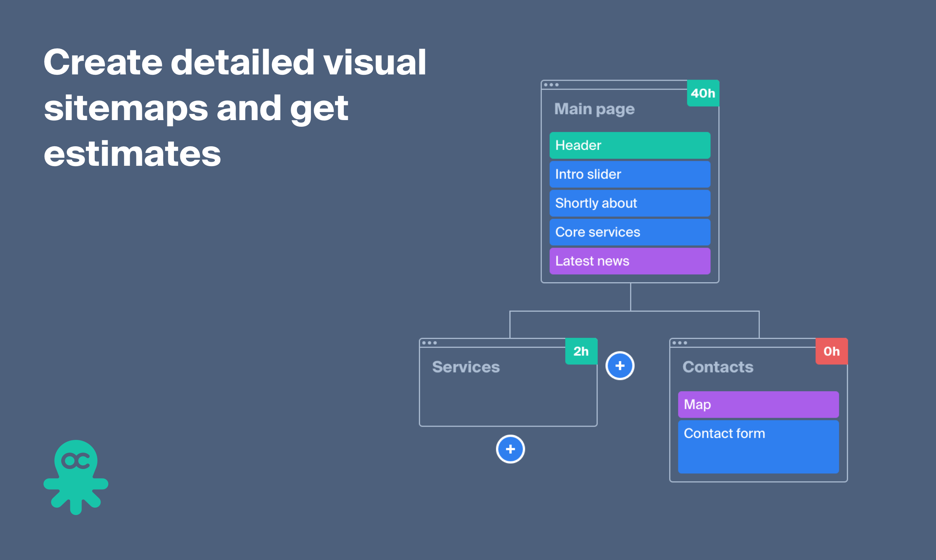
Task: Select the Core services block
Action: pyautogui.click(x=629, y=232)
